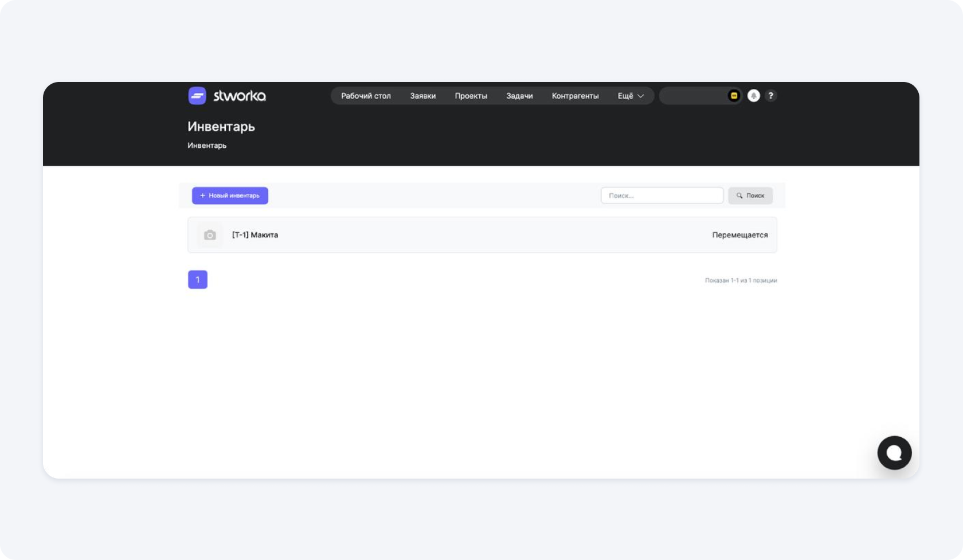Open the Задачи section
Image resolution: width=963 pixels, height=560 pixels.
click(519, 96)
